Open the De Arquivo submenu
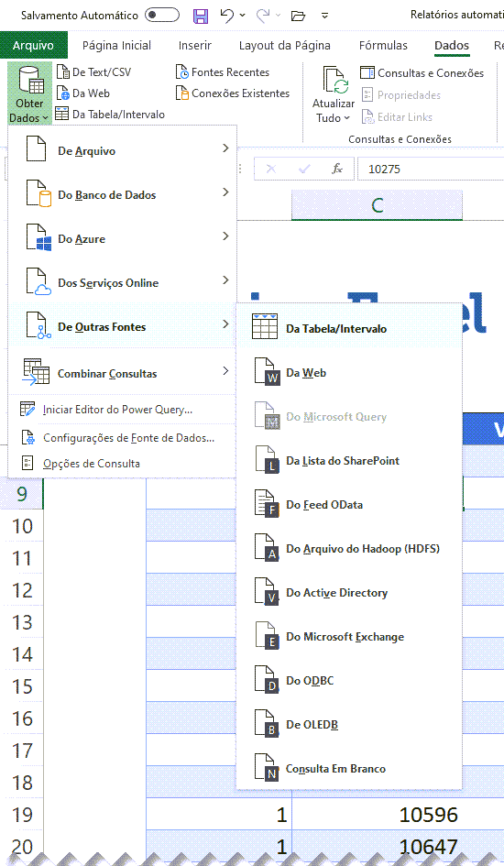 (x=123, y=151)
